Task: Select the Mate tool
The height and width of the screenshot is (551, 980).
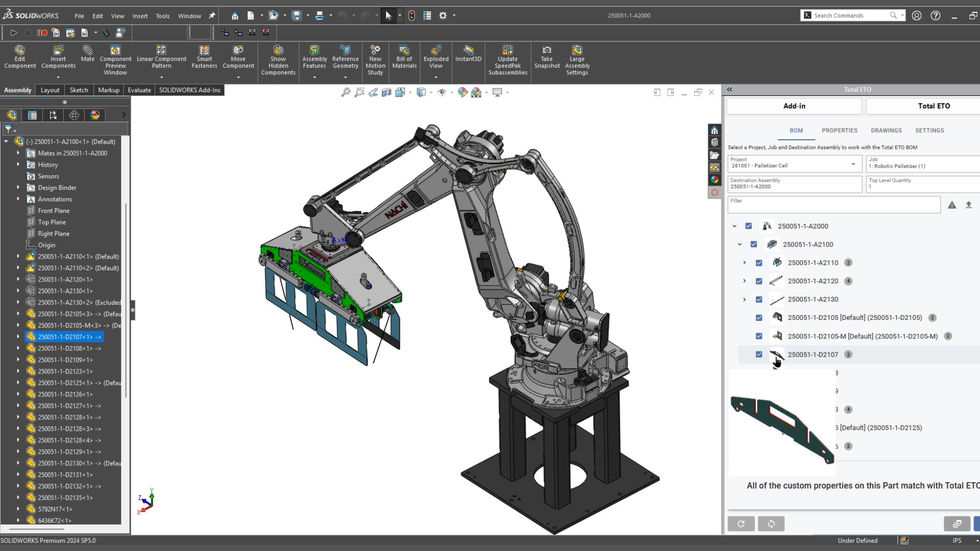Action: point(88,54)
